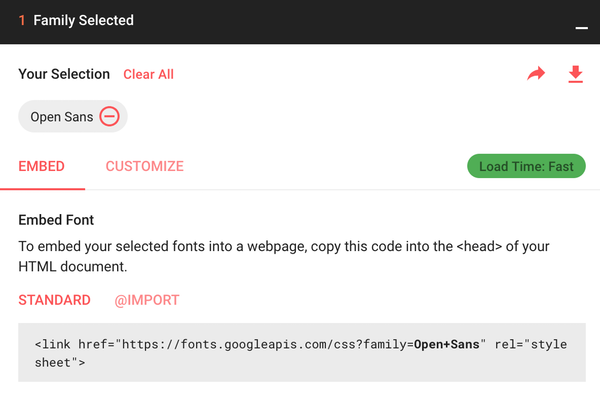This screenshot has height=396, width=600.
Task: Click the 1 Family Selected header title
Action: pyautogui.click(x=76, y=20)
